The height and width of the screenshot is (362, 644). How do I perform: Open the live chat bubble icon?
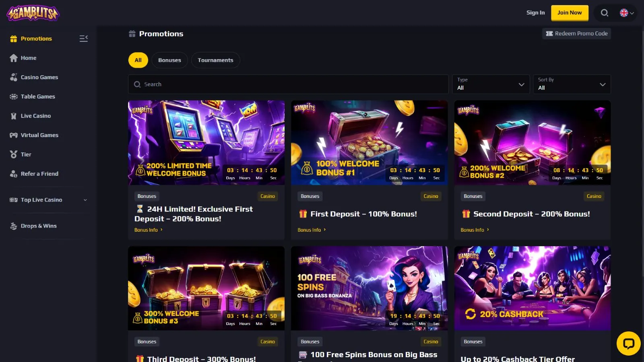click(x=628, y=343)
